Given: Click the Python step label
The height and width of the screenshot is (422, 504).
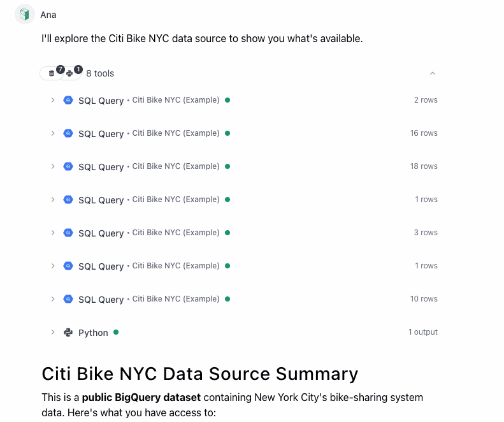Looking at the screenshot, I should tap(93, 333).
